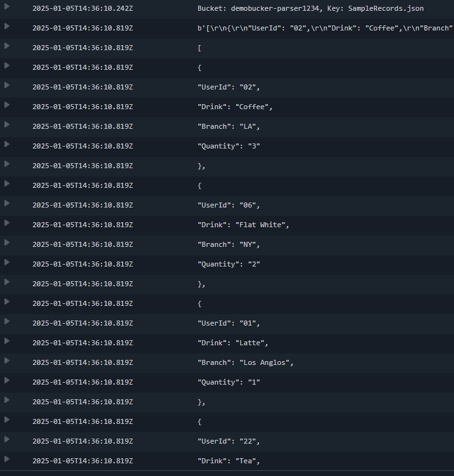
Task: Expand the "Drink": "Tea" log row
Action: [x=7, y=459]
